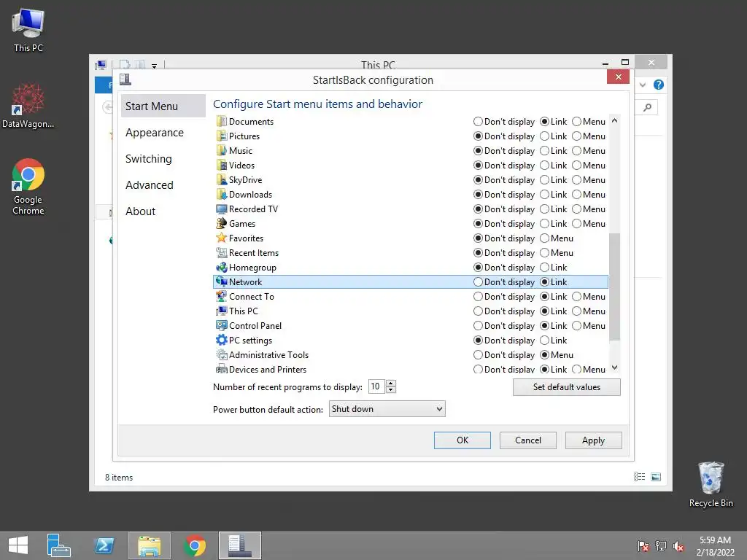The height and width of the screenshot is (560, 747).
Task: Open clock showing 5:59 AM
Action: point(715,546)
